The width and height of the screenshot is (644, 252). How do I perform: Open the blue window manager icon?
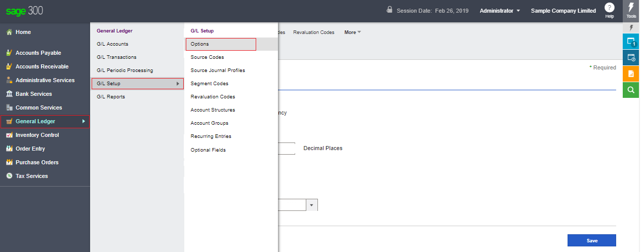[631, 41]
